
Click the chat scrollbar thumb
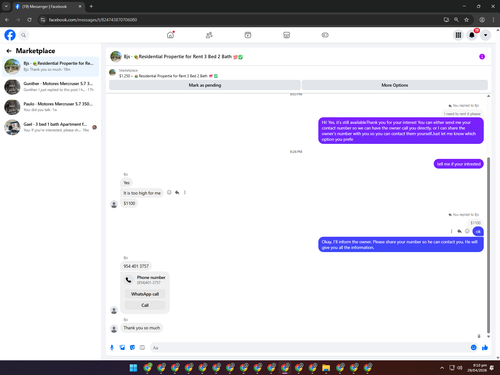pyautogui.click(x=488, y=245)
